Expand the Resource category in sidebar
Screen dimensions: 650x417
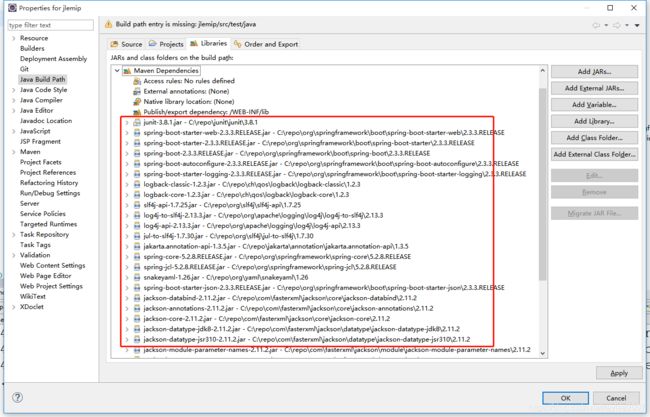point(14,38)
